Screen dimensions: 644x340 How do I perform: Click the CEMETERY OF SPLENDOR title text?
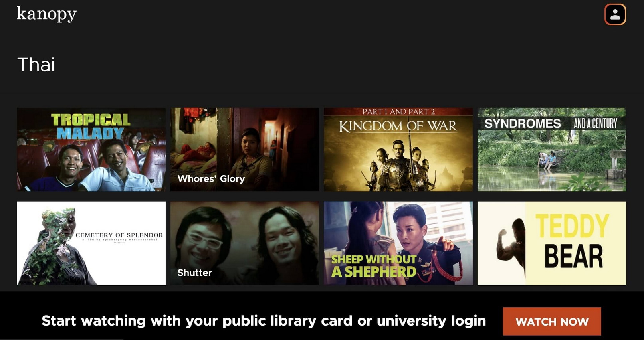pyautogui.click(x=119, y=235)
